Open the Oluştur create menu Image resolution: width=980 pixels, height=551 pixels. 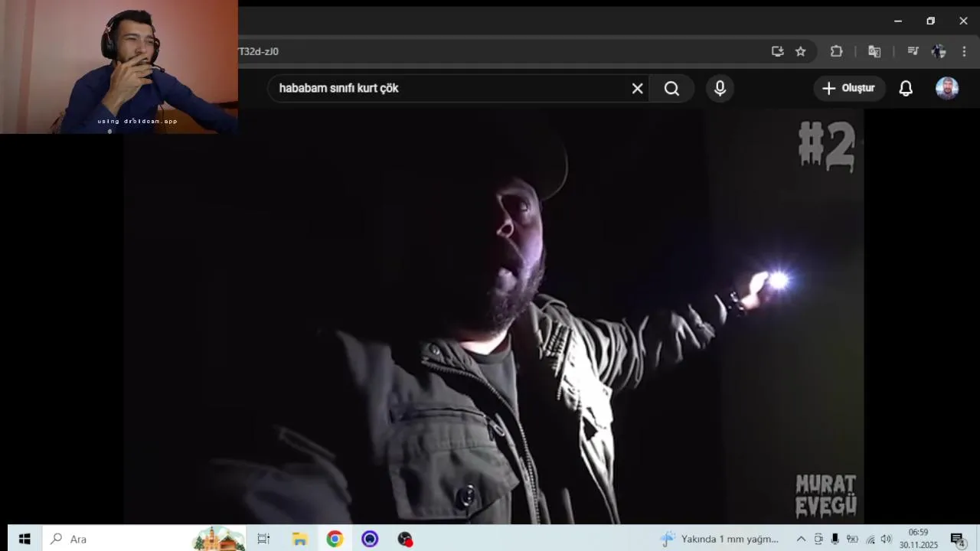pyautogui.click(x=849, y=88)
